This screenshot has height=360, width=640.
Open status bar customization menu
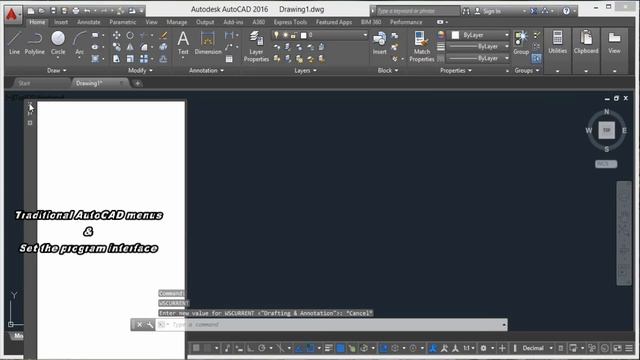629,348
